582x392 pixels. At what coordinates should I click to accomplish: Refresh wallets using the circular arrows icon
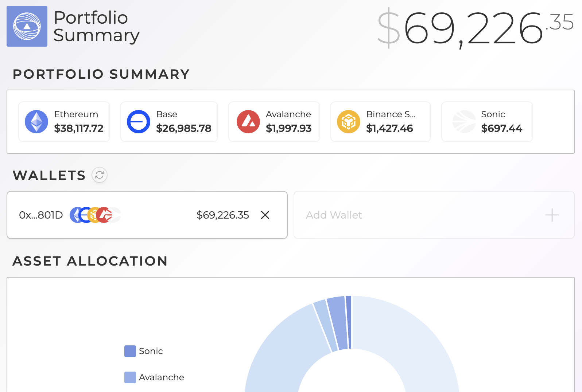[x=100, y=175]
